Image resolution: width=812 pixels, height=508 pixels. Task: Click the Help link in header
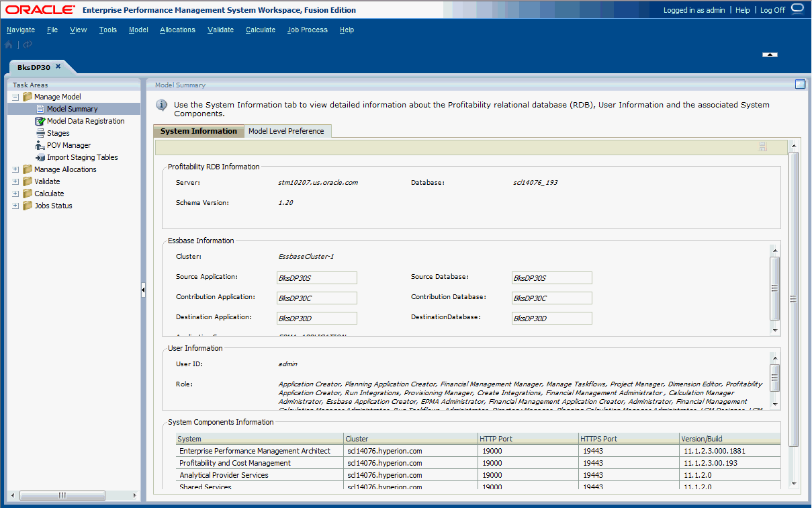click(743, 10)
